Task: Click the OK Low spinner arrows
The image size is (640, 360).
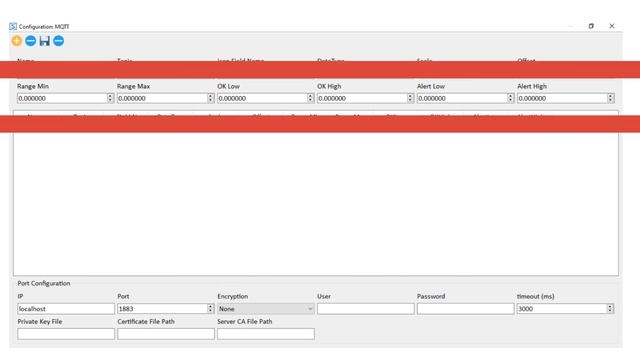Action: pos(310,98)
